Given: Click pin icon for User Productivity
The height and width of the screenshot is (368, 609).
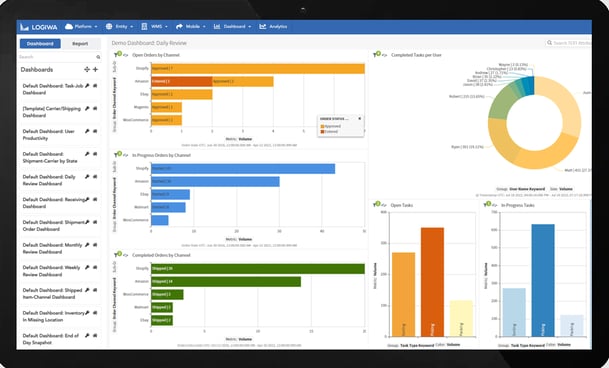Looking at the screenshot, I should [x=87, y=131].
